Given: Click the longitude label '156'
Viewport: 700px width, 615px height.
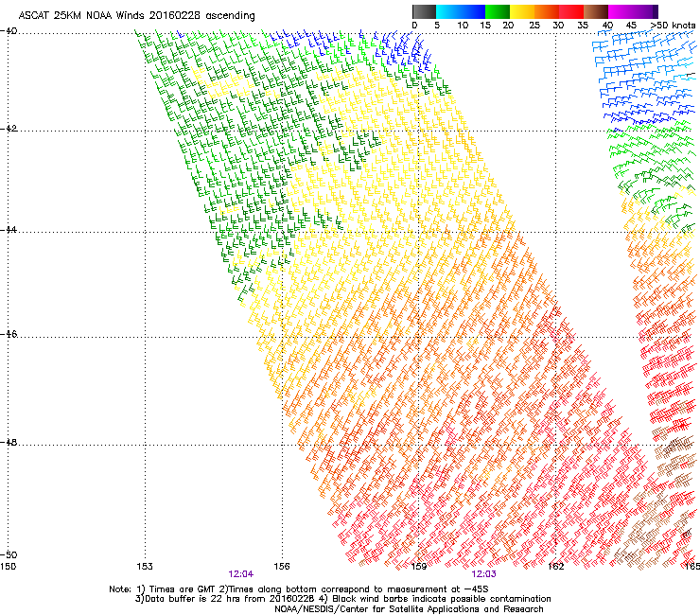Looking at the screenshot, I should pos(282,567).
